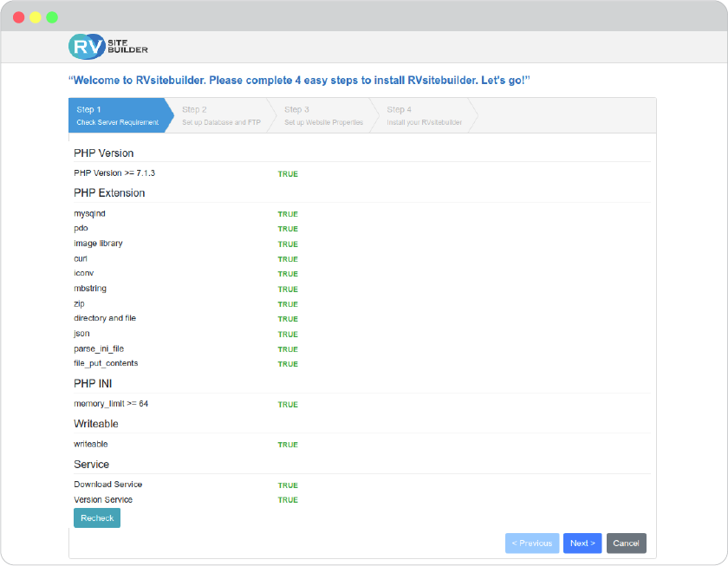Screen dimensions: 728x566
Task: Click the 'Download Service' label
Action: tap(108, 485)
